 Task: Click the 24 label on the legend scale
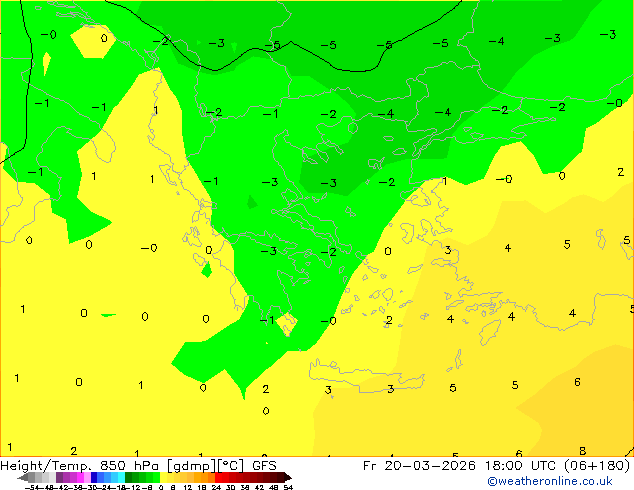[216, 487]
